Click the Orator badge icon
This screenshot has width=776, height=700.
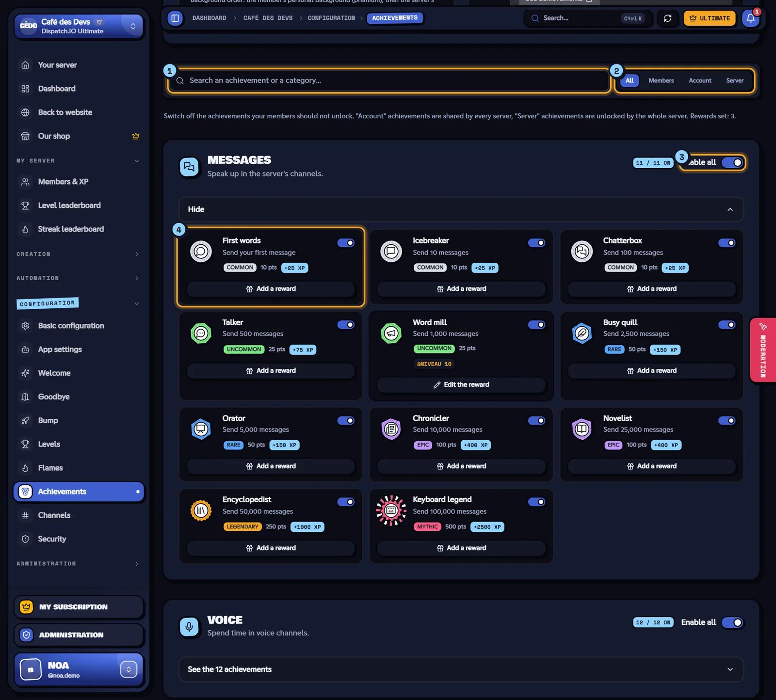[x=201, y=429]
